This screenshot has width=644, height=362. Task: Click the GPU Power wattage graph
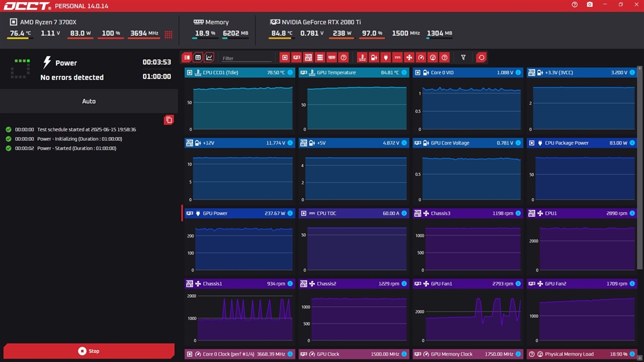point(240,248)
